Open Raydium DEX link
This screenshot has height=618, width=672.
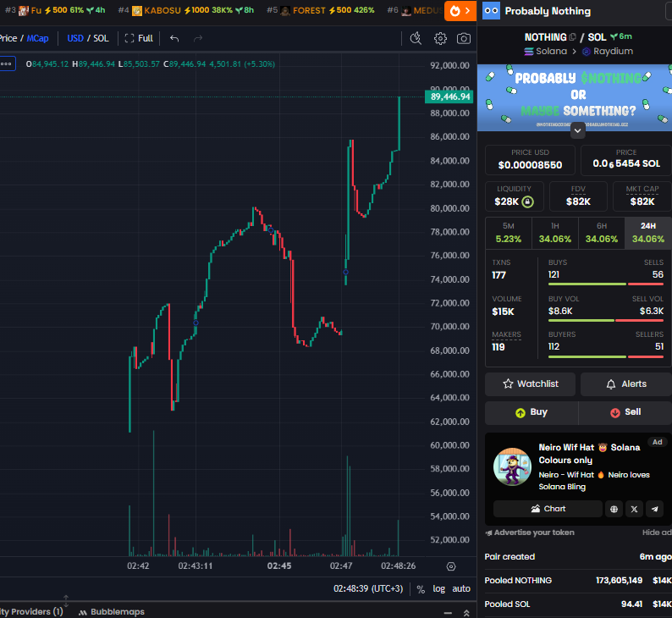click(608, 52)
